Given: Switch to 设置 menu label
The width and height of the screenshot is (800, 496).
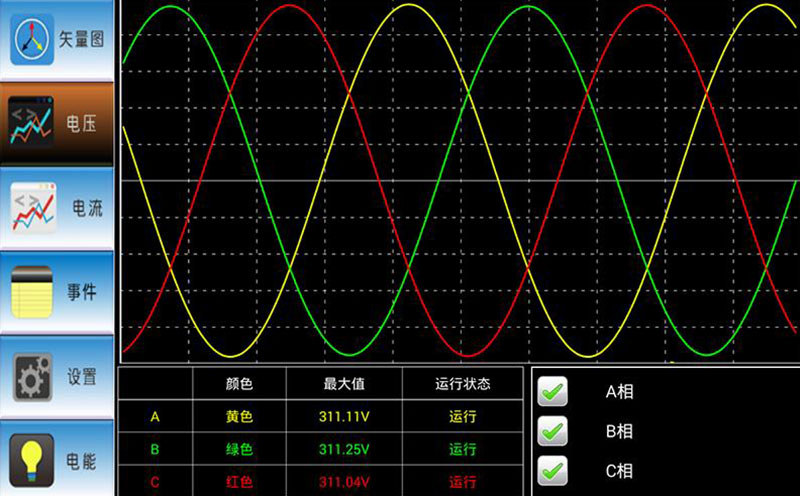Looking at the screenshot, I should [x=82, y=377].
